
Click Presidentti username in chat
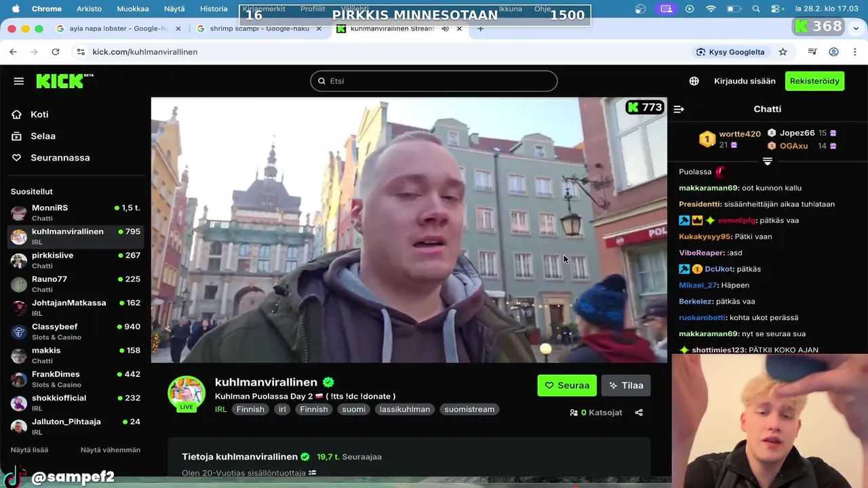click(700, 204)
